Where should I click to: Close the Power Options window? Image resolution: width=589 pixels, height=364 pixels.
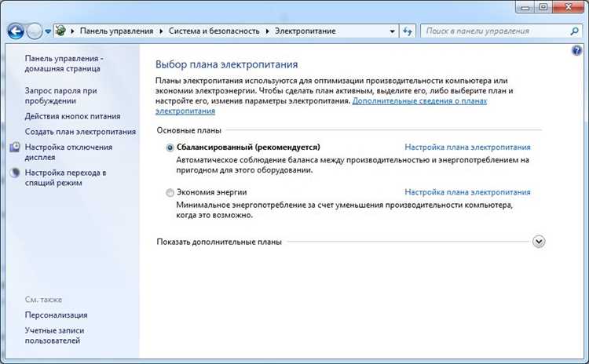569,7
